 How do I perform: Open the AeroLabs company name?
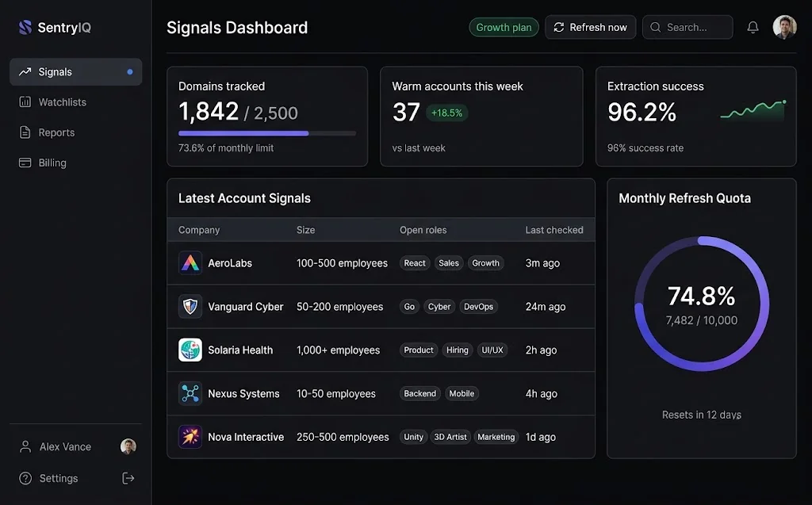[230, 263]
